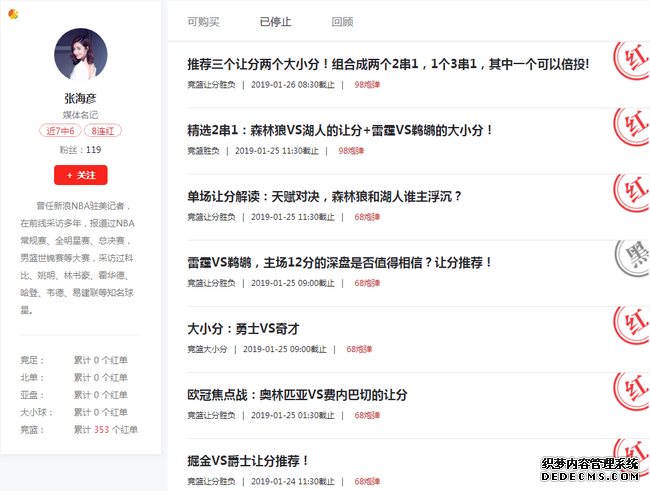
Task: Click 竞足 累计 0 个红单 stat
Action: 74,360
